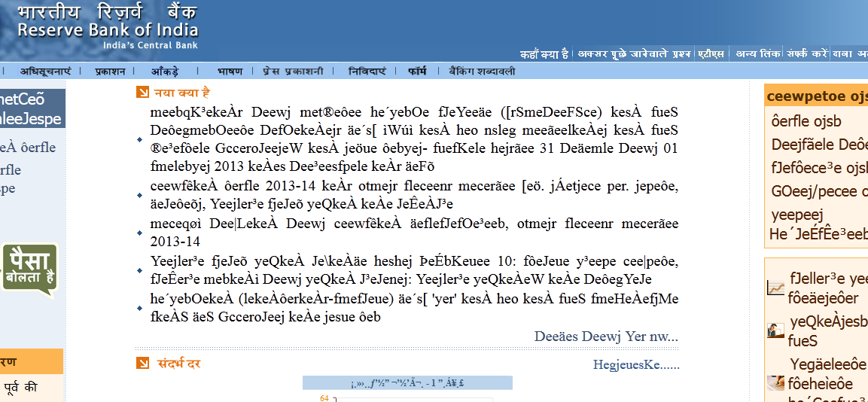Open news item mentioning 'yer' kesÀ heo

pyautogui.click(x=414, y=308)
